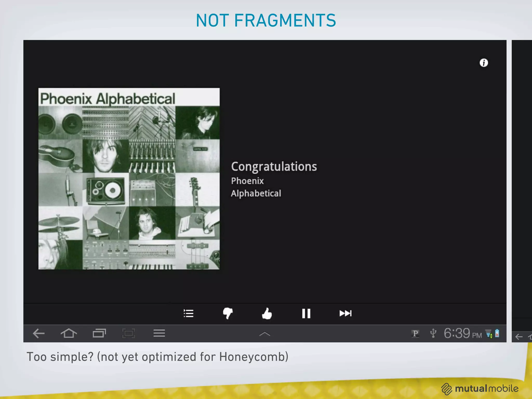
Task: Tap the Android back arrow
Action: click(39, 333)
